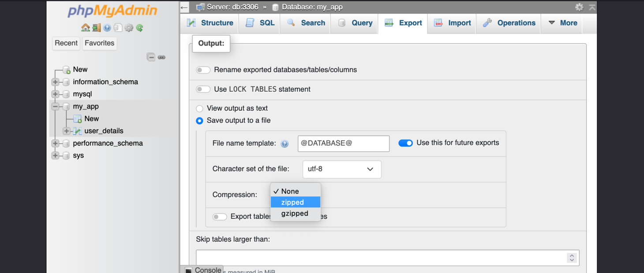
Task: Switch to Import tab
Action: tap(453, 23)
